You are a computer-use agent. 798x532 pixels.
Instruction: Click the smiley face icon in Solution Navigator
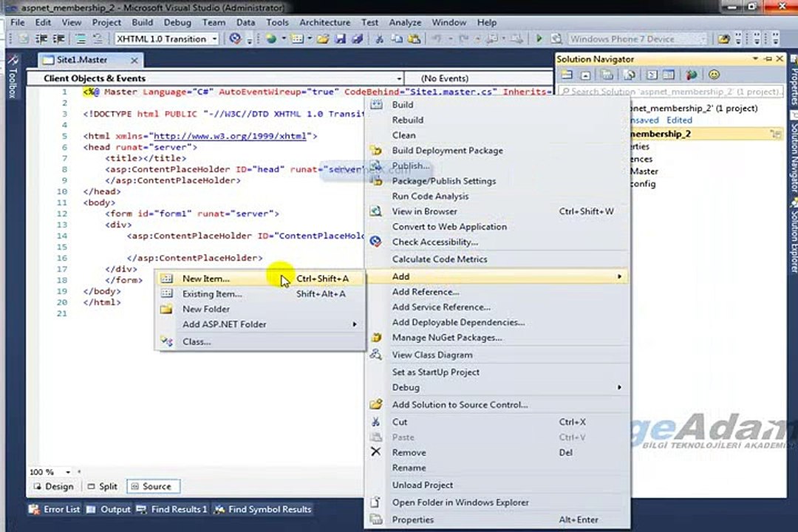coord(714,75)
